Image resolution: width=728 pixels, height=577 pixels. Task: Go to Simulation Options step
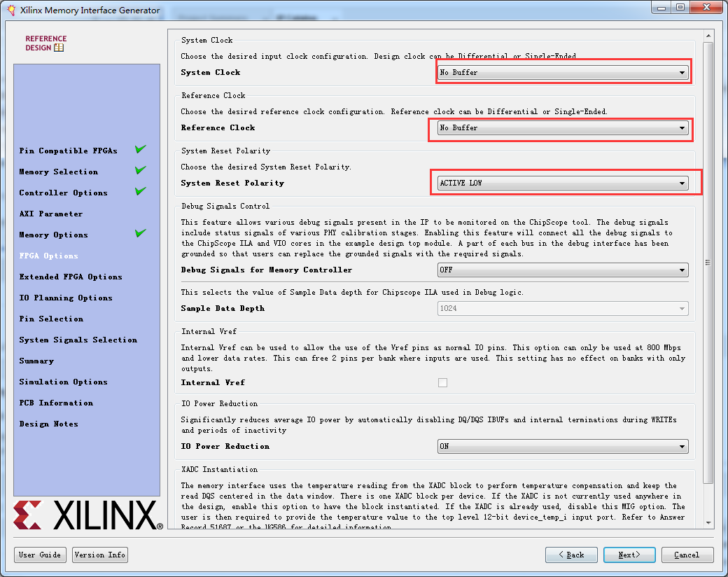tap(63, 382)
